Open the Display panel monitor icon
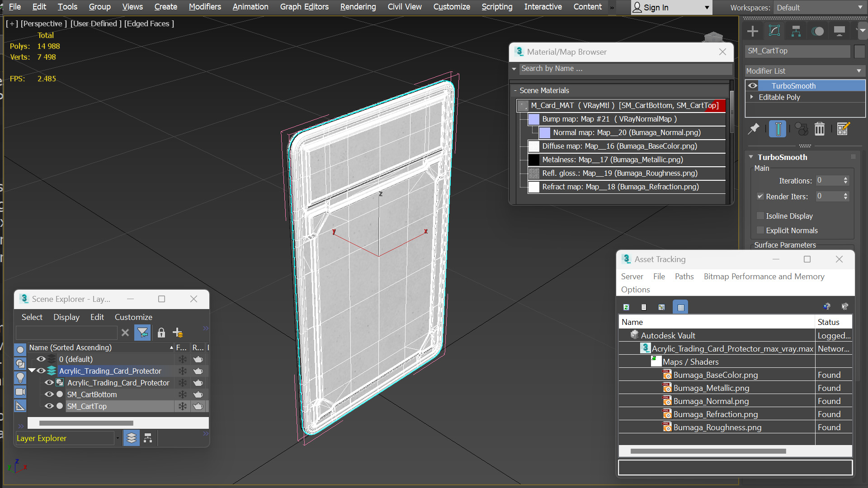868x488 pixels. (x=840, y=31)
